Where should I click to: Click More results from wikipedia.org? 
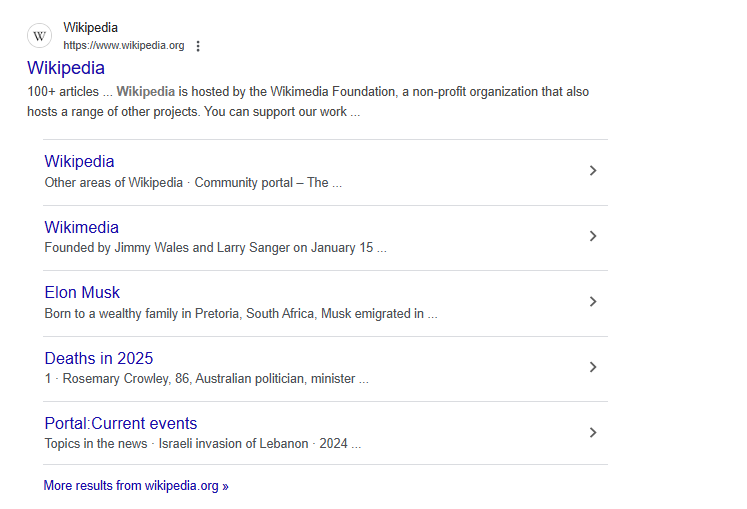[x=136, y=486]
